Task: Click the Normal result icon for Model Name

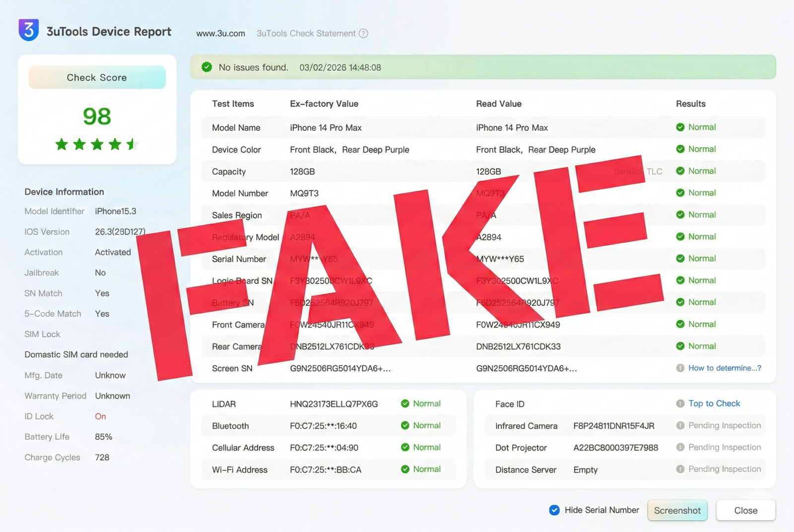Action: pyautogui.click(x=680, y=127)
